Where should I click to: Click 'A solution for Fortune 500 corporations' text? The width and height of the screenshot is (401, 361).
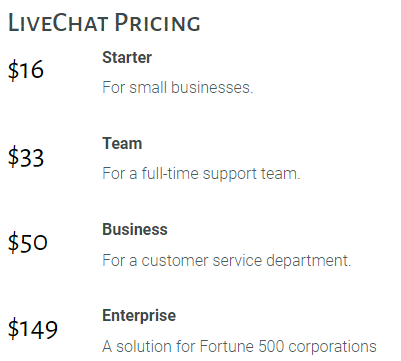tap(239, 346)
